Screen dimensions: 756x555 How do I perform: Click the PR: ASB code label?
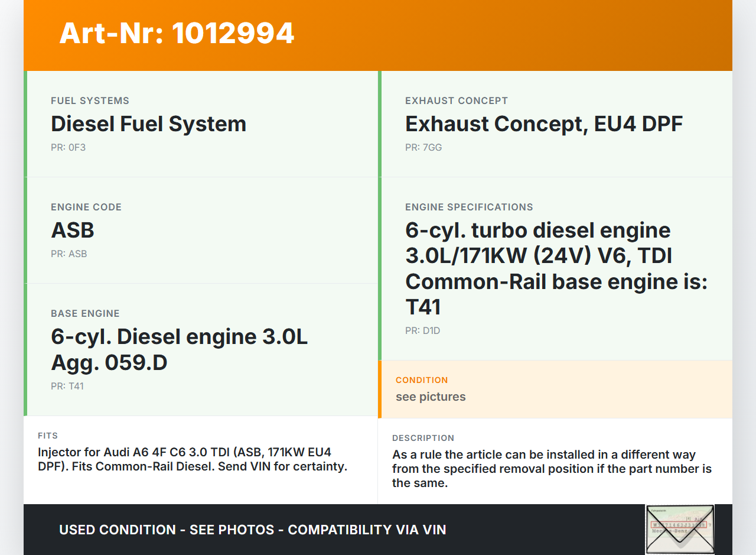pyautogui.click(x=69, y=254)
